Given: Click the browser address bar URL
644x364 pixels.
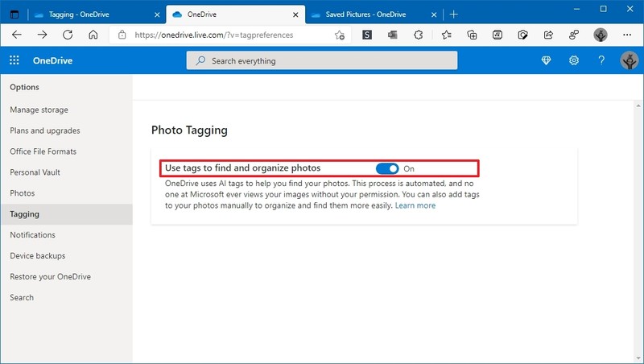Looking at the screenshot, I should (x=213, y=35).
